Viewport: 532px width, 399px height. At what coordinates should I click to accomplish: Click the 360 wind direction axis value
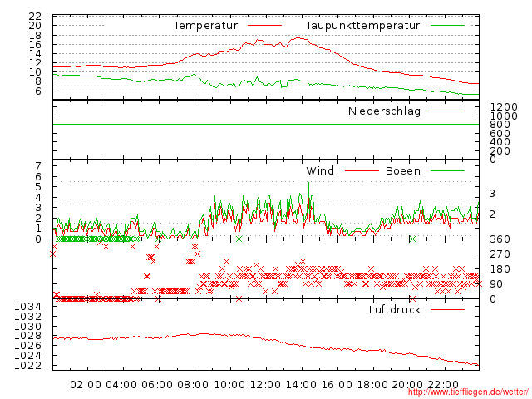500,239
